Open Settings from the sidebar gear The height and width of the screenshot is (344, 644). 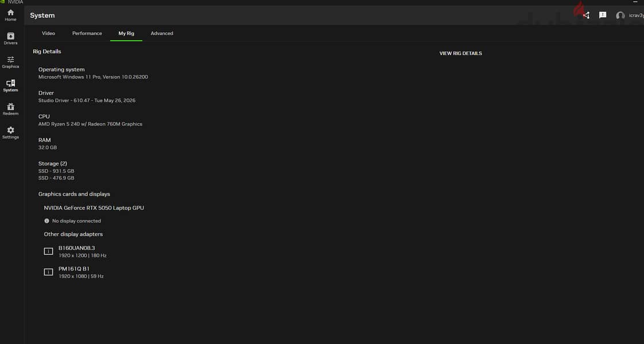tap(11, 132)
